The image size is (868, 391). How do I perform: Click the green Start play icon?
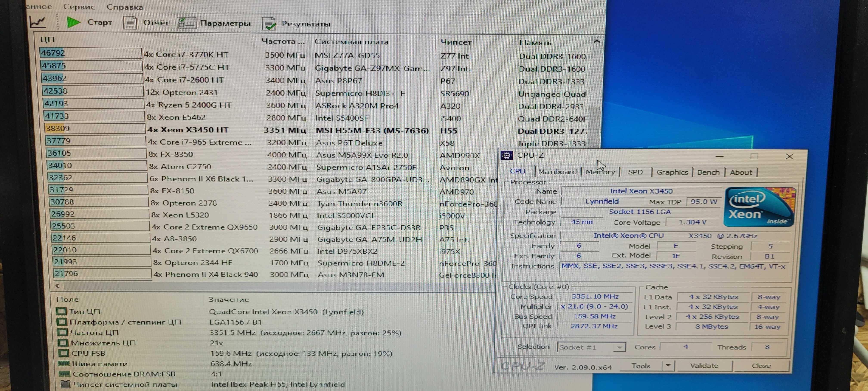[73, 22]
